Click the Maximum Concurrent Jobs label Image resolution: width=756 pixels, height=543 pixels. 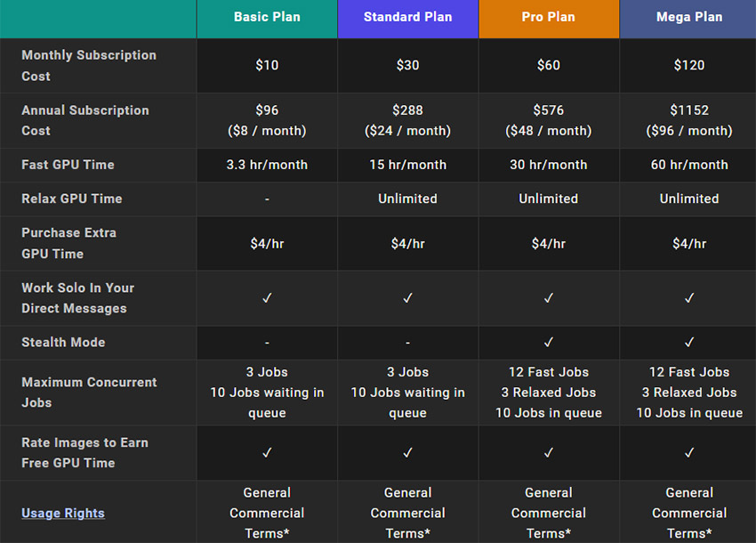pyautogui.click(x=89, y=393)
